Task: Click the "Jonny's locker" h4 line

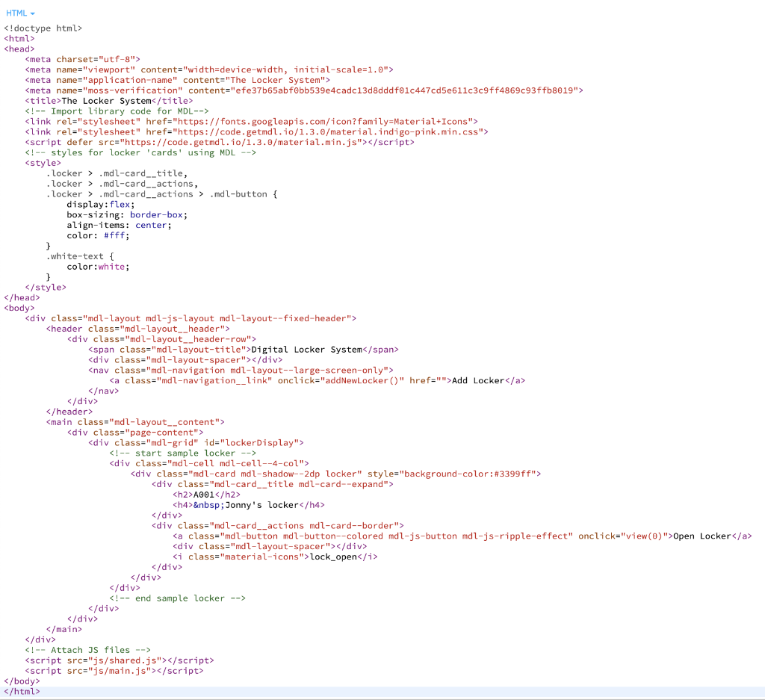Action: pyautogui.click(x=248, y=505)
